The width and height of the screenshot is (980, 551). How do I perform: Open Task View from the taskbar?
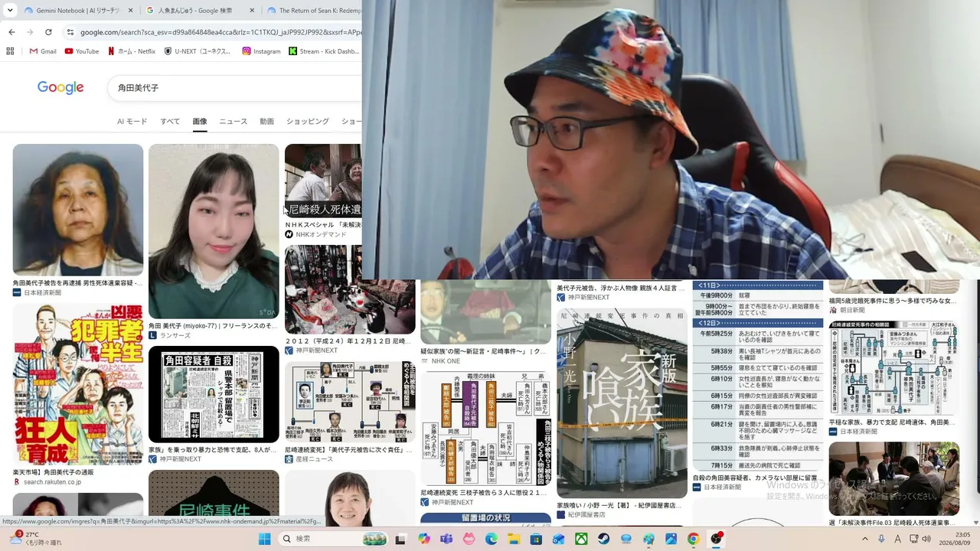[x=400, y=539]
